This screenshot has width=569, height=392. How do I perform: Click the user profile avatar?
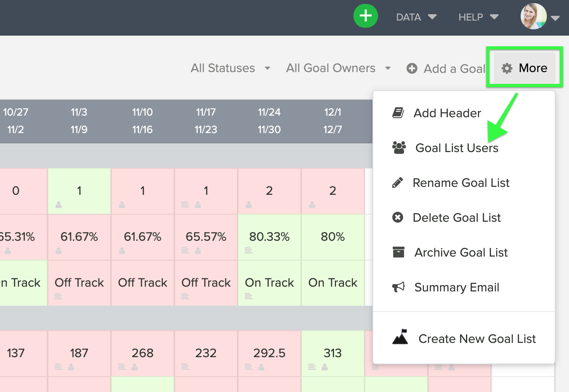(x=533, y=16)
